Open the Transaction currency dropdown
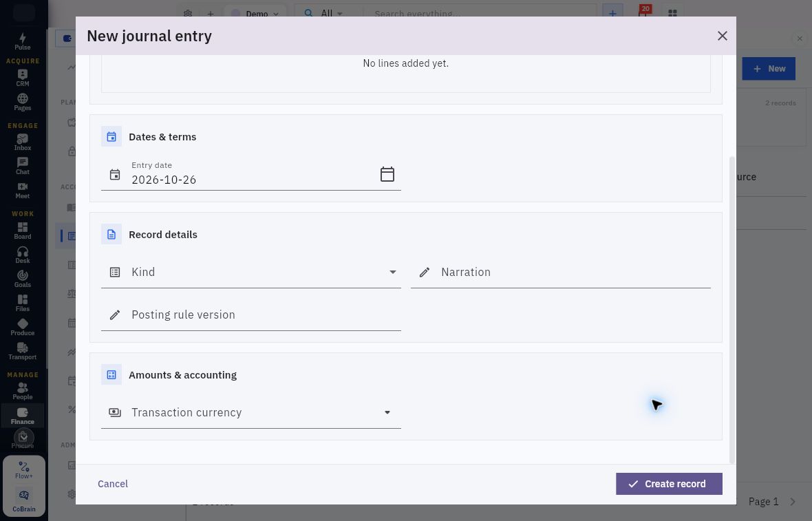This screenshot has height=521, width=812. [x=251, y=412]
